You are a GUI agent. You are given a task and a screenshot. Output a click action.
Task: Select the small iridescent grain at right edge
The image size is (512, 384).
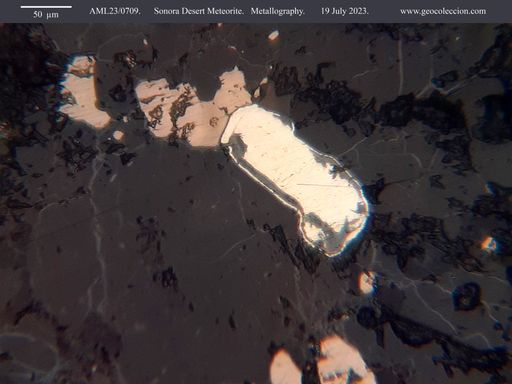489,243
